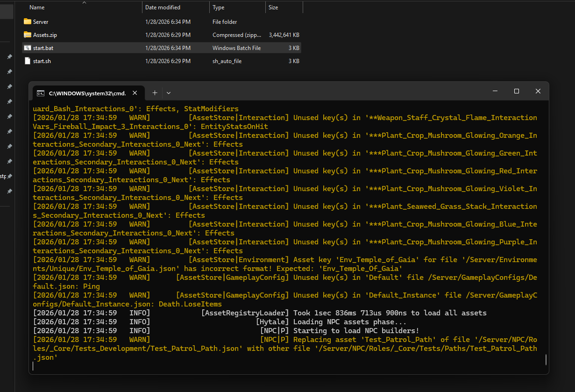Select the C:\WINDOWS\system32\cmd tab
Viewport: 575px width, 392px height.
[88, 93]
